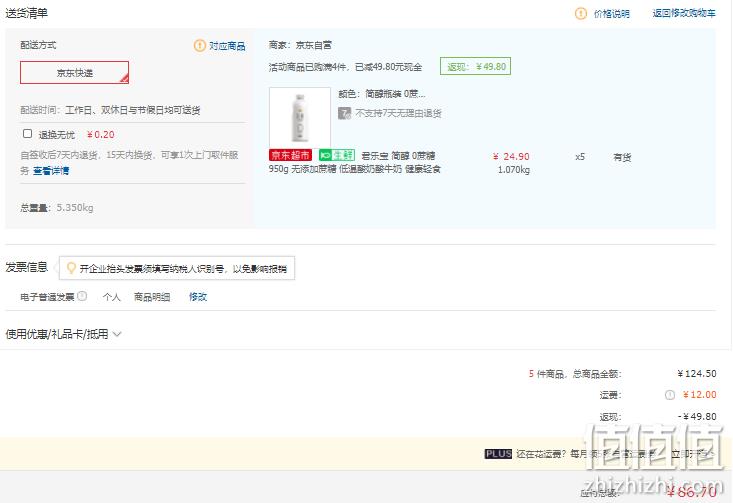This screenshot has height=503, width=733.
Task: Open the 对应商品 link
Action: pos(227,46)
